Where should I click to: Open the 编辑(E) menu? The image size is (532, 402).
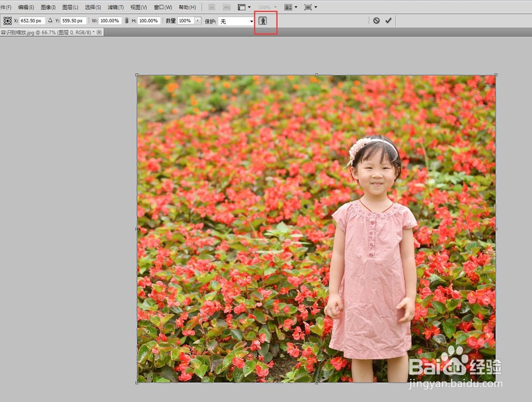point(26,7)
